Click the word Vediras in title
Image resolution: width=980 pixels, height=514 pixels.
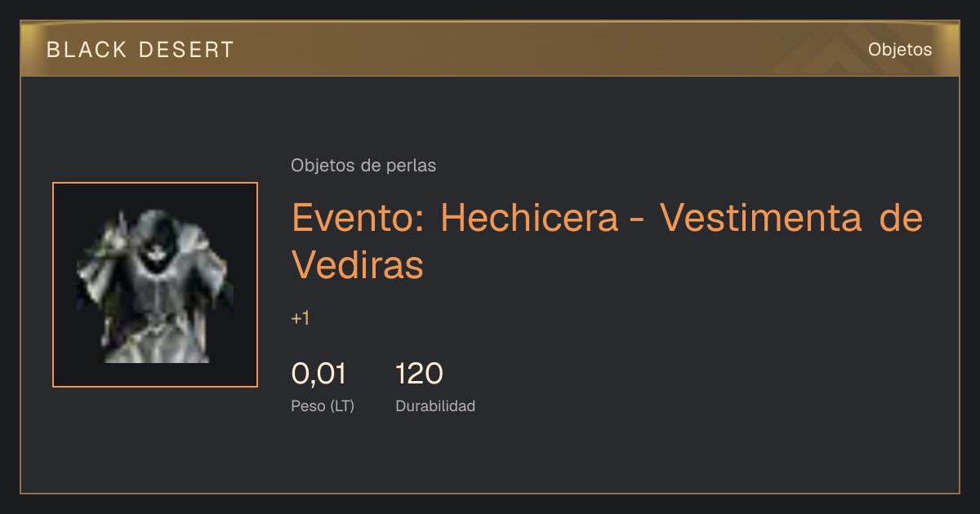(x=358, y=264)
